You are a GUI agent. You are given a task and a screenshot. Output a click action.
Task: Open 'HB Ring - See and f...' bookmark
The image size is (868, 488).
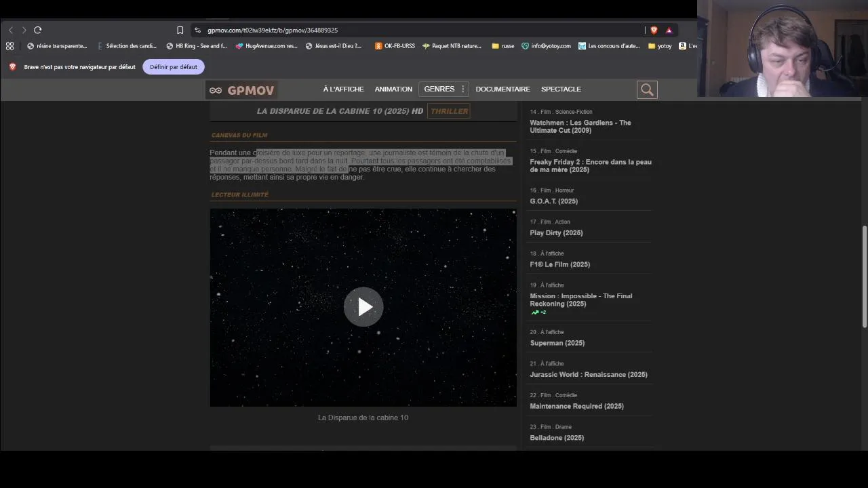click(197, 46)
